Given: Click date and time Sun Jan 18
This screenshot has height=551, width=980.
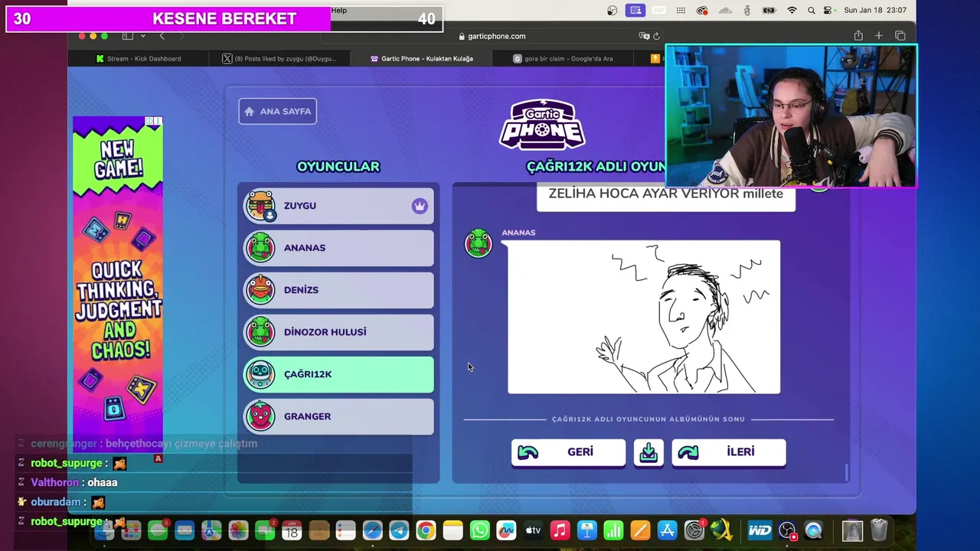Looking at the screenshot, I should coord(874,11).
